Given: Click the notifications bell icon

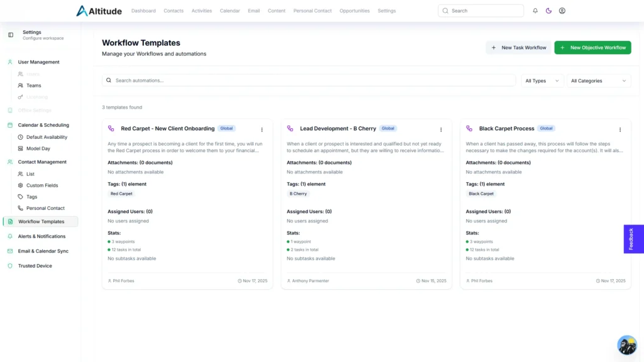Looking at the screenshot, I should [x=535, y=11].
